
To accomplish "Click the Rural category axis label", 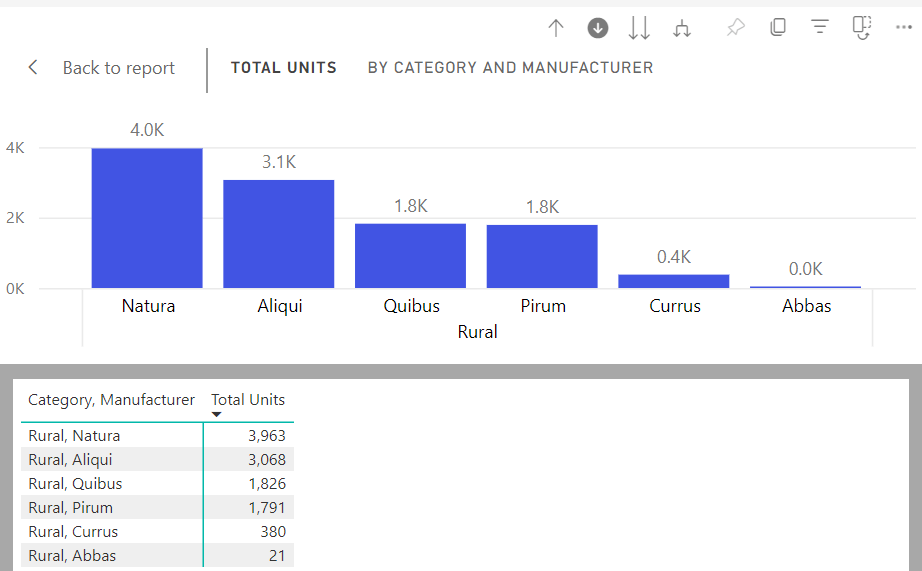I will pyautogui.click(x=477, y=332).
